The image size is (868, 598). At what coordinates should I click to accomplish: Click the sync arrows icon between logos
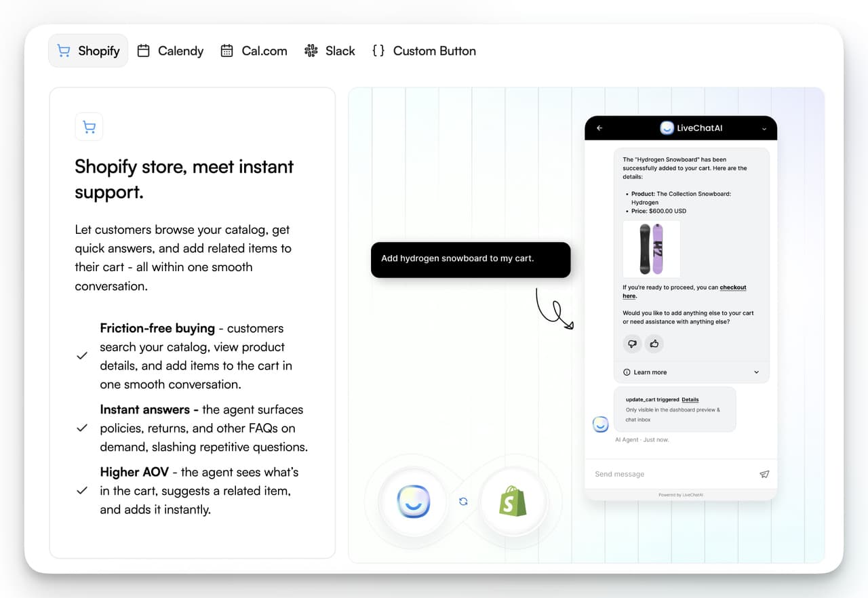pyautogui.click(x=463, y=502)
